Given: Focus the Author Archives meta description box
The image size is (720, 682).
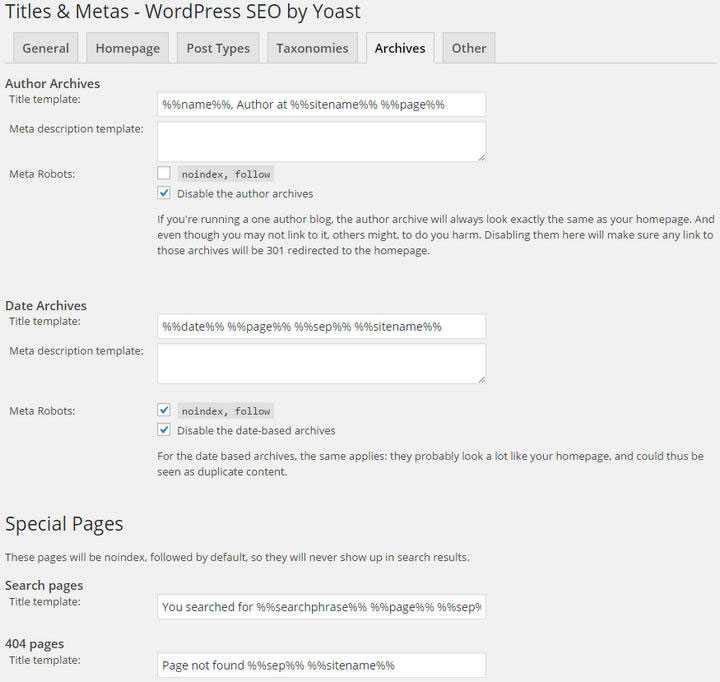Looking at the screenshot, I should [321, 141].
